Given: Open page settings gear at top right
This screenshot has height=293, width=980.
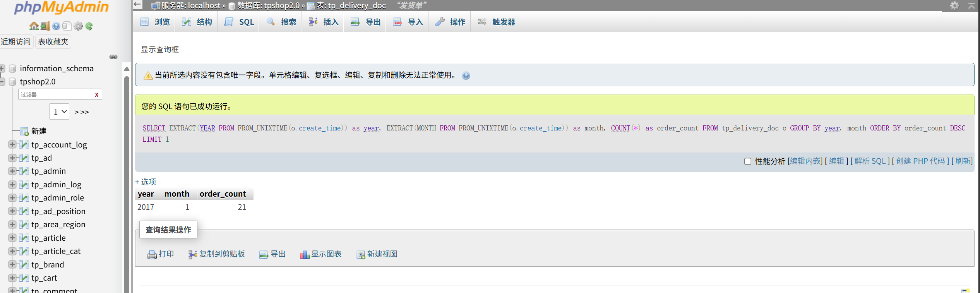Looking at the screenshot, I should (954, 5).
